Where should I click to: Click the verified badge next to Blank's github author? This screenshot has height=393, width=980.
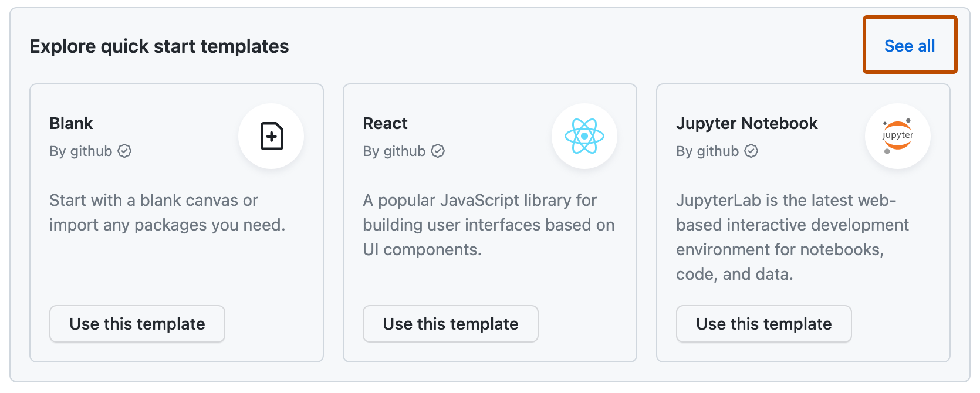click(x=124, y=151)
